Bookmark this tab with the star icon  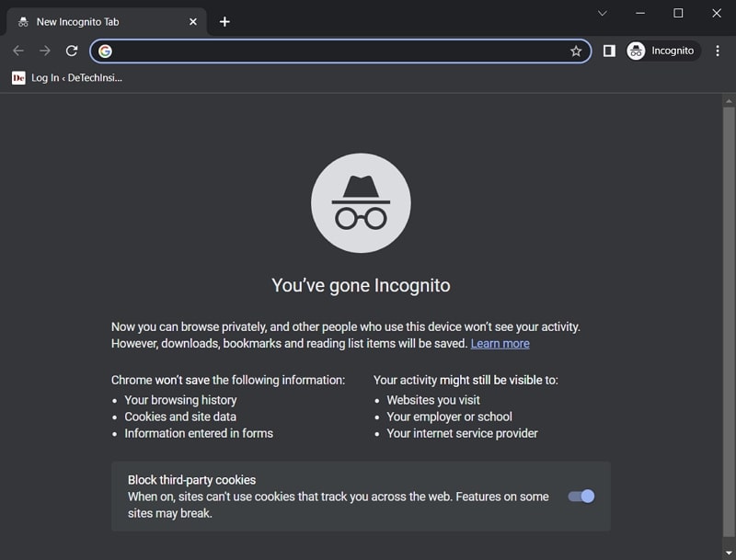tap(576, 51)
